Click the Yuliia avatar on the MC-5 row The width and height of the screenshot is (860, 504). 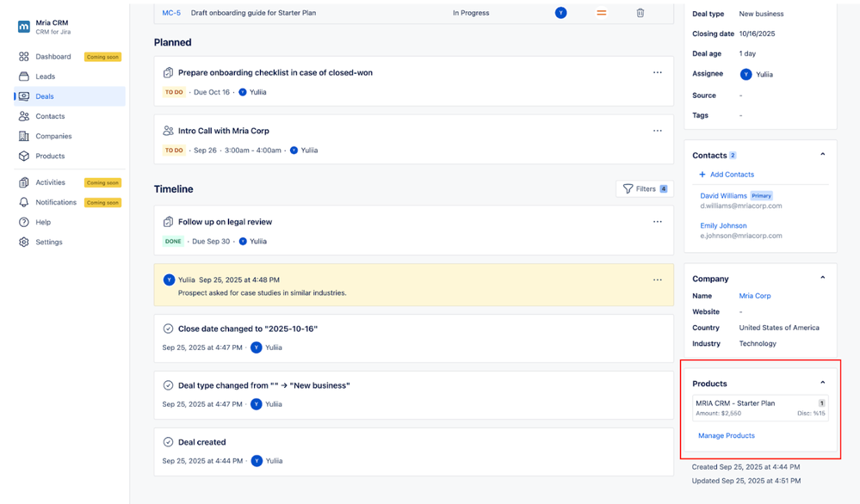560,13
